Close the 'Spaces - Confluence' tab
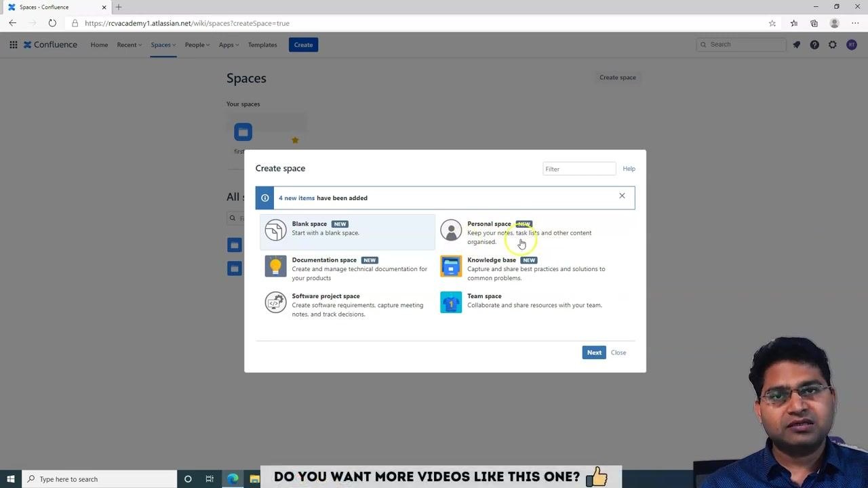The image size is (868, 488). click(x=104, y=7)
